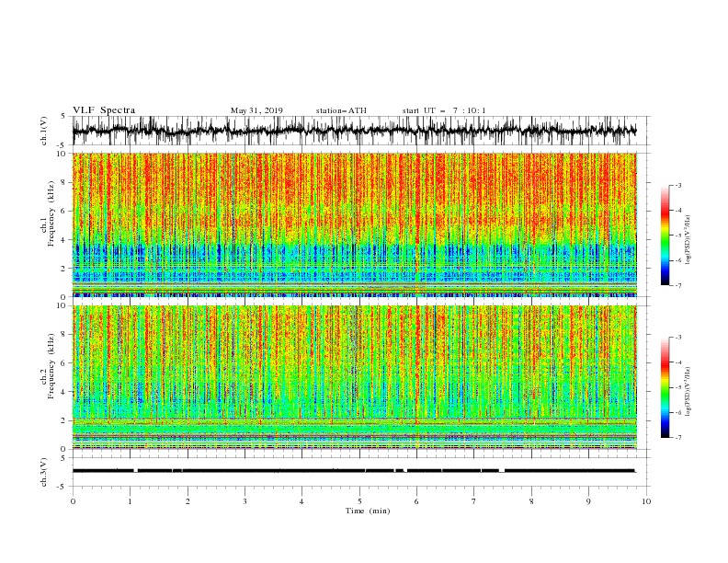Click the "-7" tick on the lower colorbar
Viewport: 728px width, 563px height.
click(x=678, y=438)
